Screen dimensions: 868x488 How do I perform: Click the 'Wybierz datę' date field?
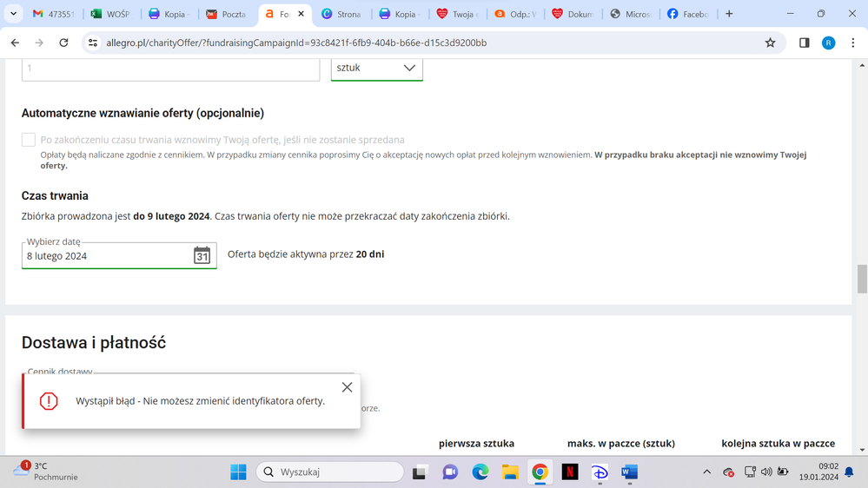[x=104, y=256]
